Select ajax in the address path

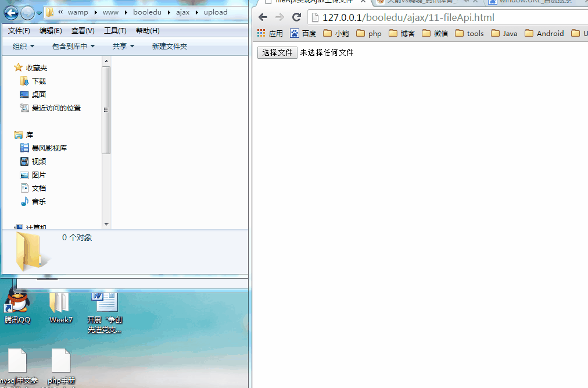click(x=183, y=12)
